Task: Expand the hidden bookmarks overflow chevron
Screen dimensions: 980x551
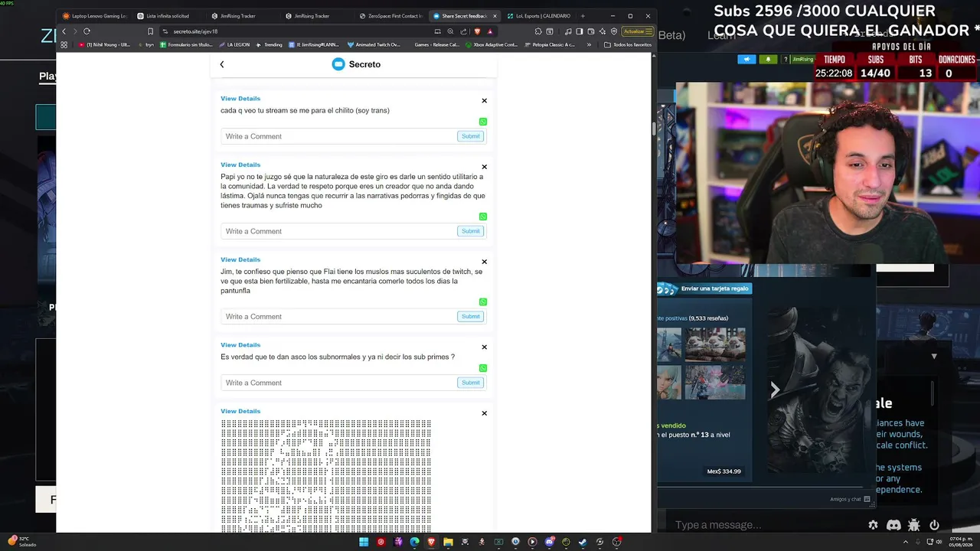Action: pos(589,44)
